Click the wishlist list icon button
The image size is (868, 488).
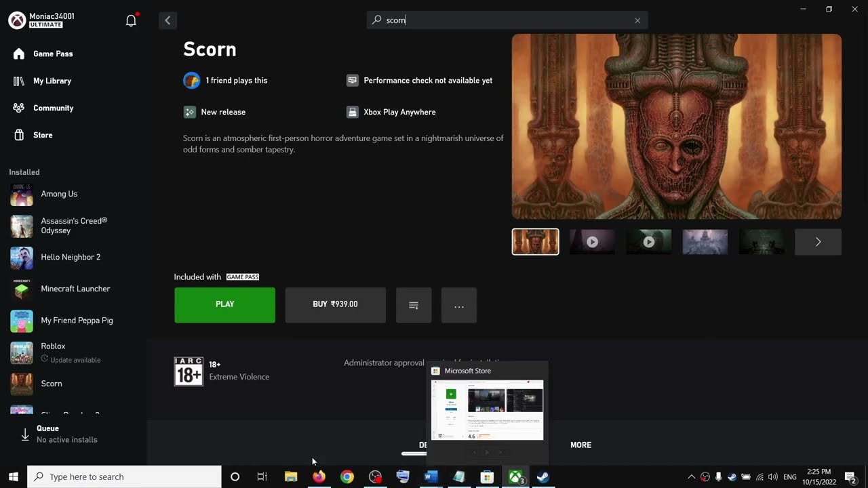(414, 305)
